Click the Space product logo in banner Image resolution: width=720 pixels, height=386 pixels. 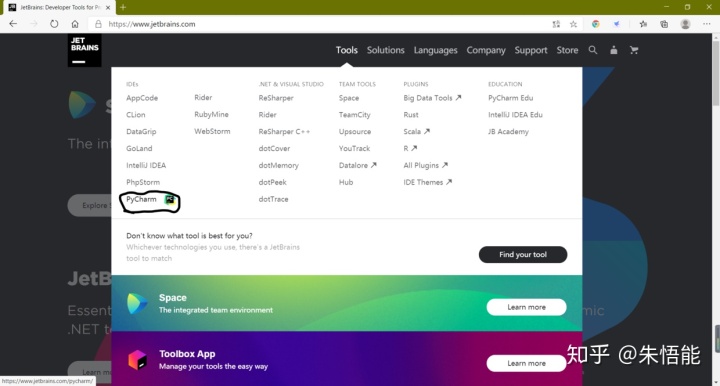(137, 303)
